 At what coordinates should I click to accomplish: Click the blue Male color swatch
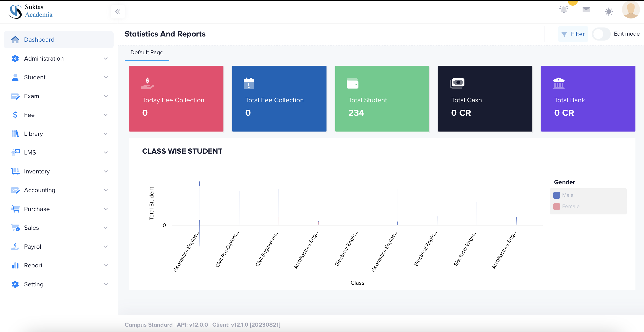pyautogui.click(x=556, y=195)
